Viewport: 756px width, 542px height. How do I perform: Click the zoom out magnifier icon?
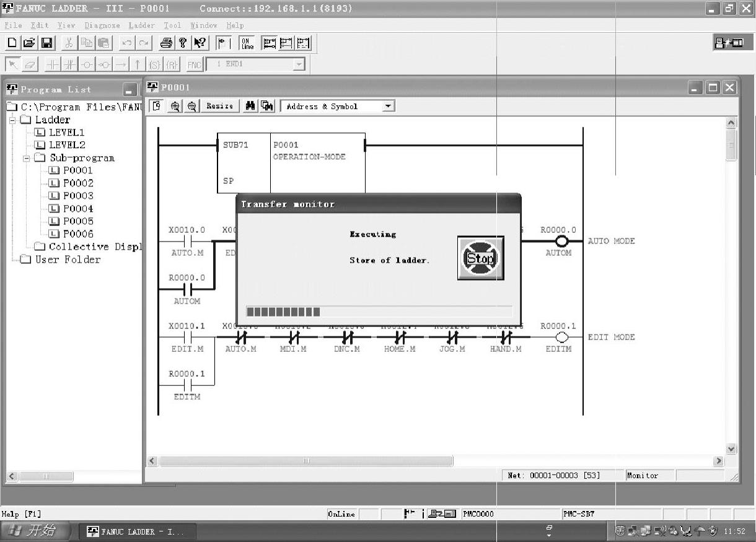click(192, 106)
